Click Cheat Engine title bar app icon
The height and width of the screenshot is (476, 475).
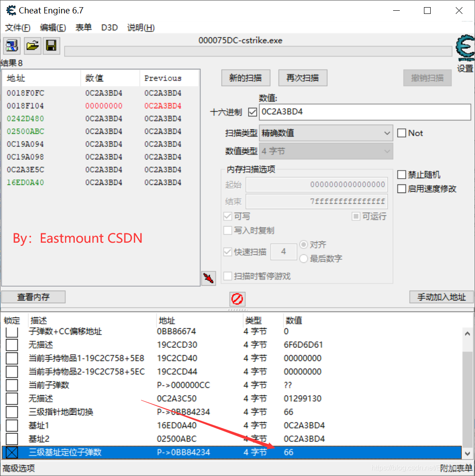[11, 10]
